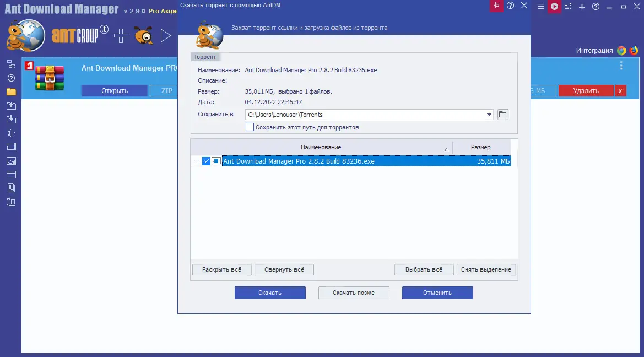Viewport: 644px width, 357px height.
Task: Open the hamburger main menu
Action: 540,7
